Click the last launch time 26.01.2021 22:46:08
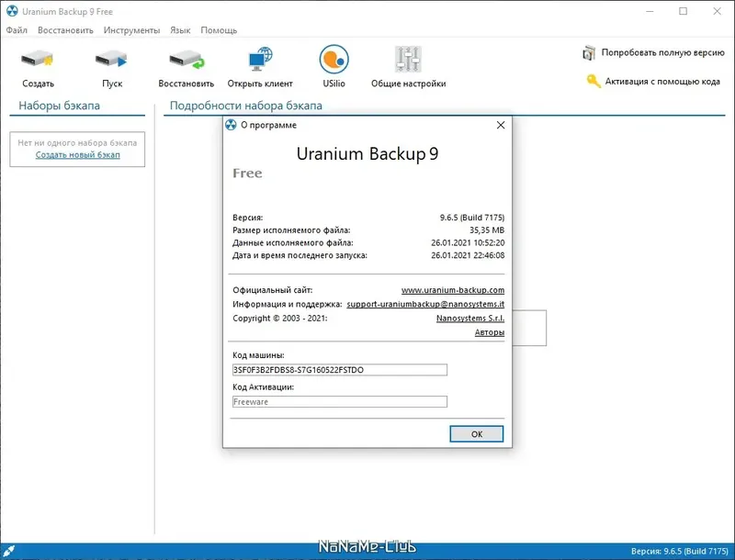The width and height of the screenshot is (735, 560). coord(468,255)
